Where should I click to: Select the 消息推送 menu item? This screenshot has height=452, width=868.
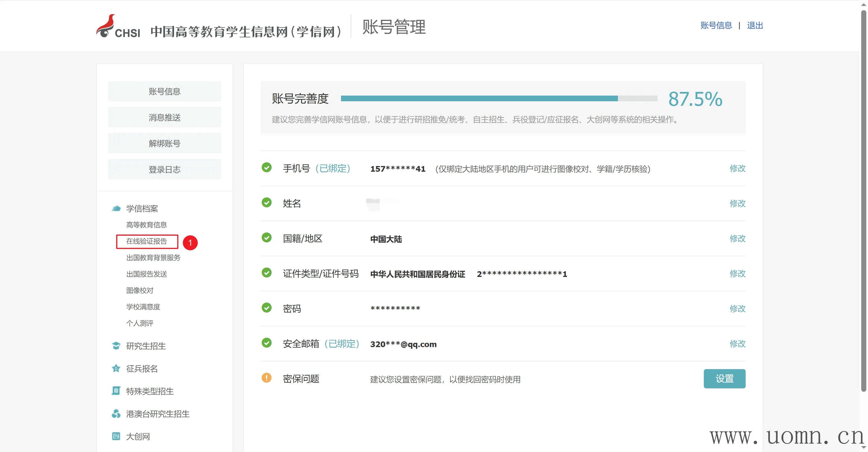click(164, 117)
